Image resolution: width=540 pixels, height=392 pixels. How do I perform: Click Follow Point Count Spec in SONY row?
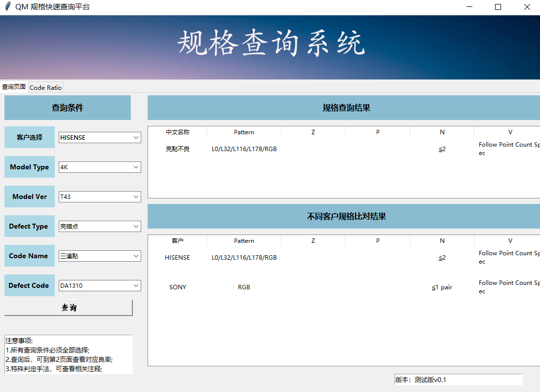pyautogui.click(x=509, y=287)
